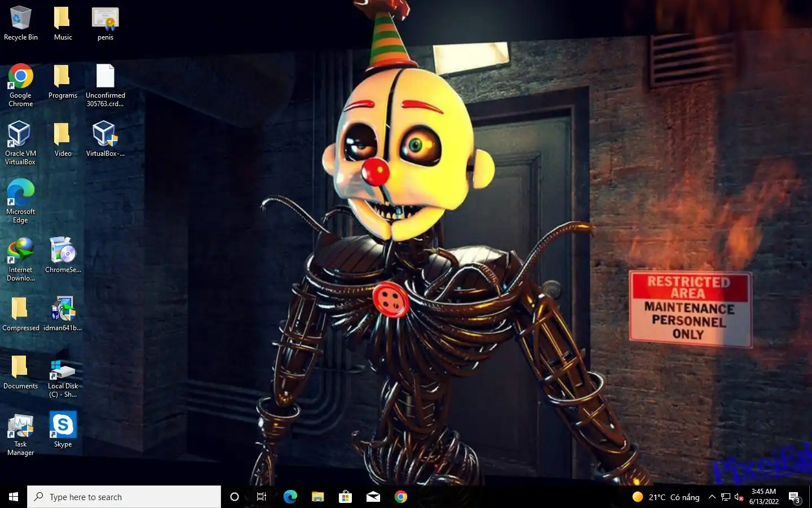Open the muted volume tray icon
Viewport: 812px width, 508px height.
739,497
